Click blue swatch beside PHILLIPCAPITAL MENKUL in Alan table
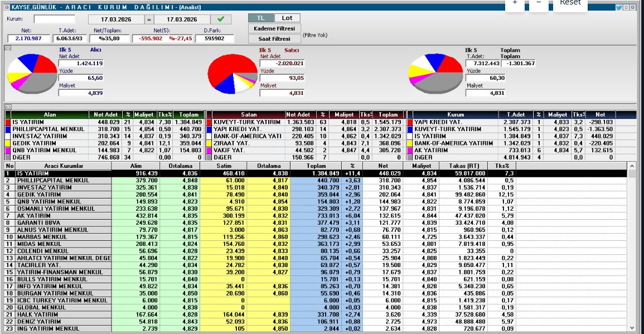This screenshot has width=644, height=334. point(7,129)
